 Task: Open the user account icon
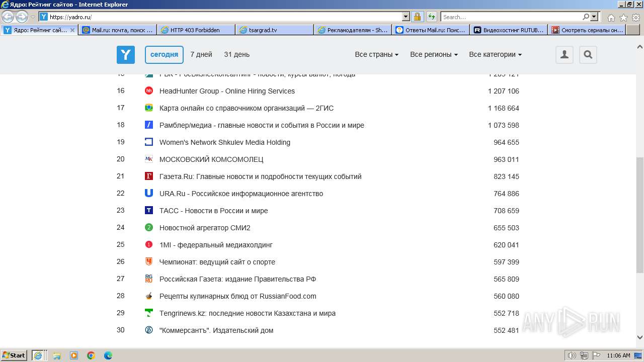click(x=565, y=55)
